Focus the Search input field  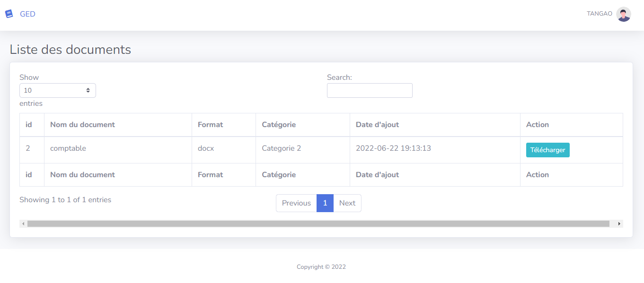point(370,90)
